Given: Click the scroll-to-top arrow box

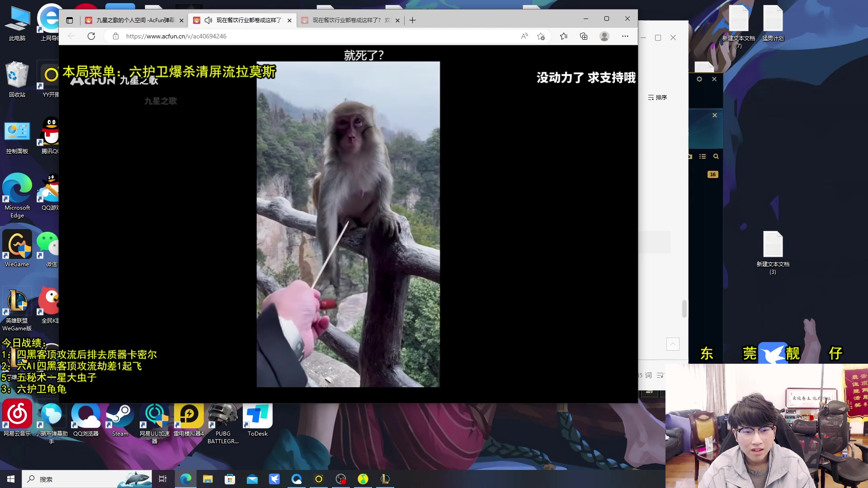Looking at the screenshot, I should coord(673,344).
